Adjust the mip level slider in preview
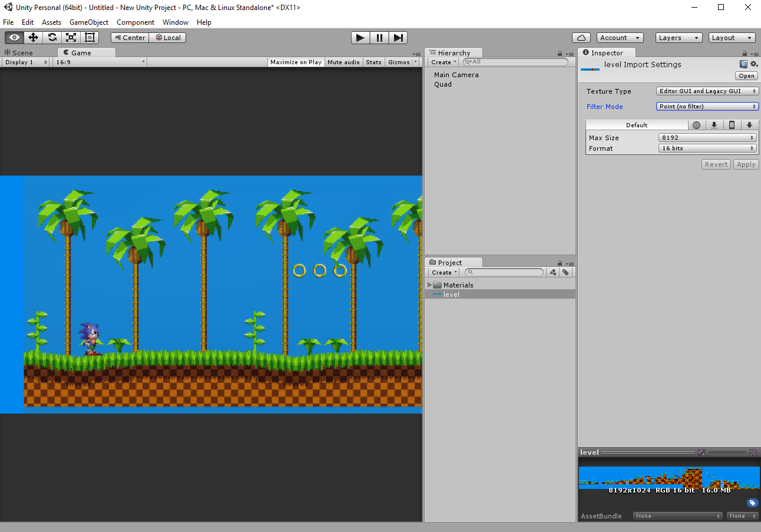The height and width of the screenshot is (532, 761). pyautogui.click(x=728, y=452)
